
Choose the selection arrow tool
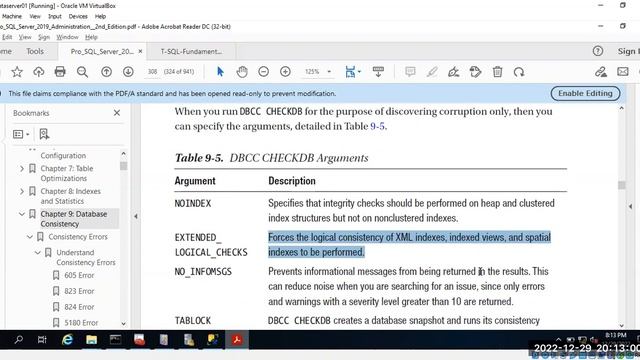[220, 72]
